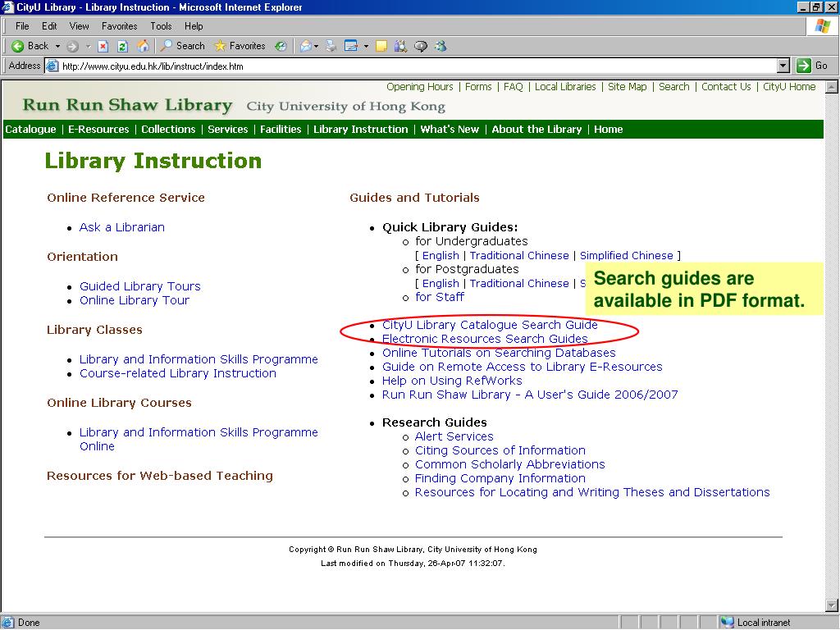Viewport: 840px width, 630px height.
Task: Open the Favorites star button
Action: point(240,46)
